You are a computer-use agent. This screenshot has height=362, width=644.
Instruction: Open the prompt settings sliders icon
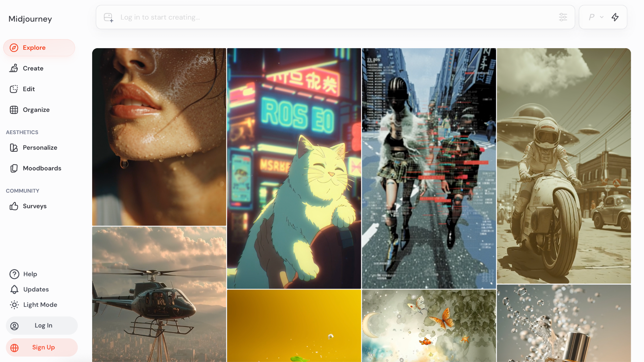pos(563,17)
